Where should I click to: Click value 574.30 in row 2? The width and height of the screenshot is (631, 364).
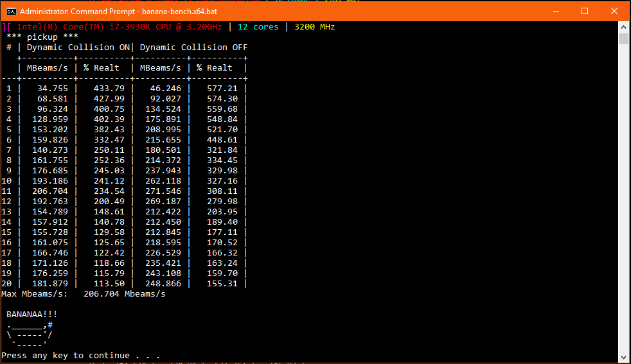pyautogui.click(x=222, y=99)
